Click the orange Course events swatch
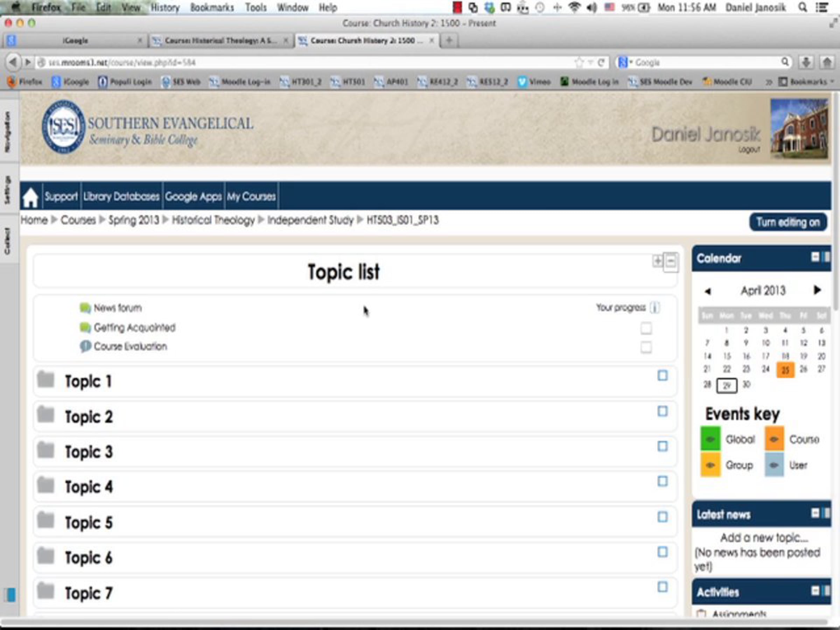Viewport: 840px width, 630px height. (774, 439)
